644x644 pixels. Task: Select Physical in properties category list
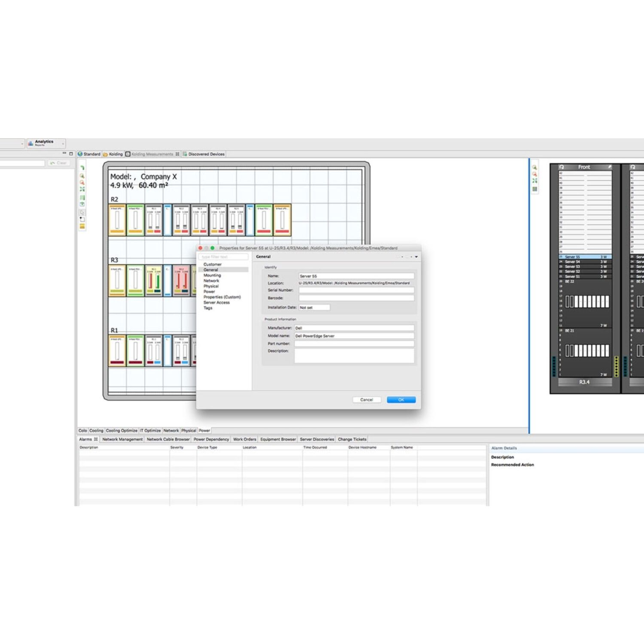click(x=211, y=286)
